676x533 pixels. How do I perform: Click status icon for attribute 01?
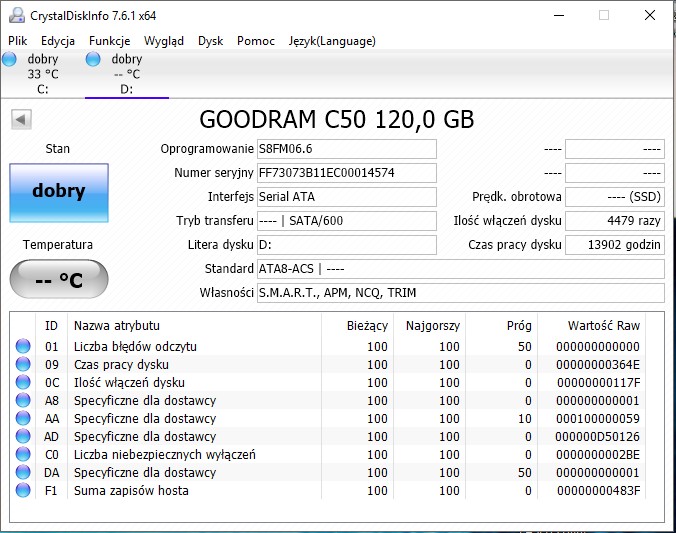point(23,346)
